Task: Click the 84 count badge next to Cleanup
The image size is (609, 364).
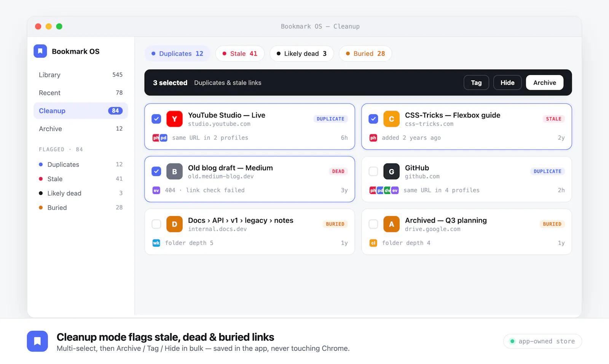Action: (x=115, y=111)
